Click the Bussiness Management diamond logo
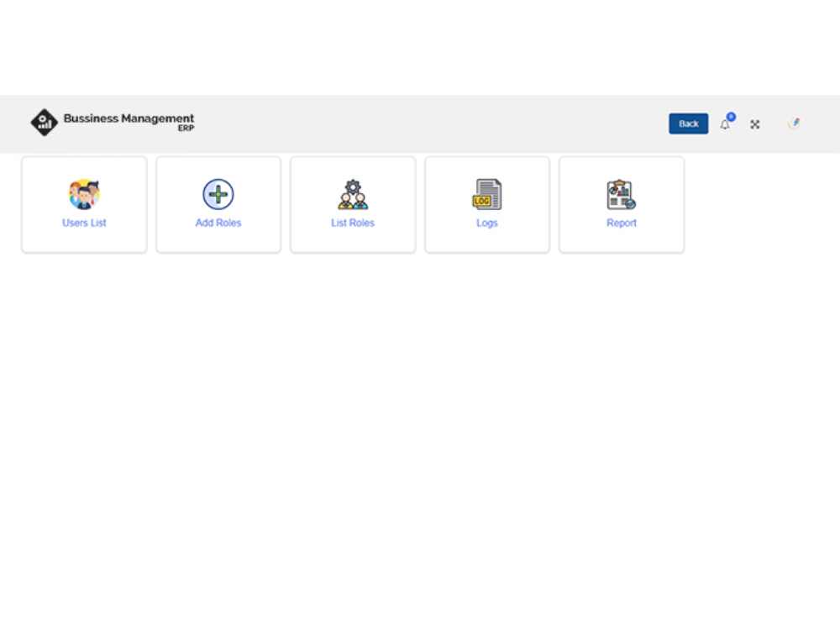 (44, 122)
